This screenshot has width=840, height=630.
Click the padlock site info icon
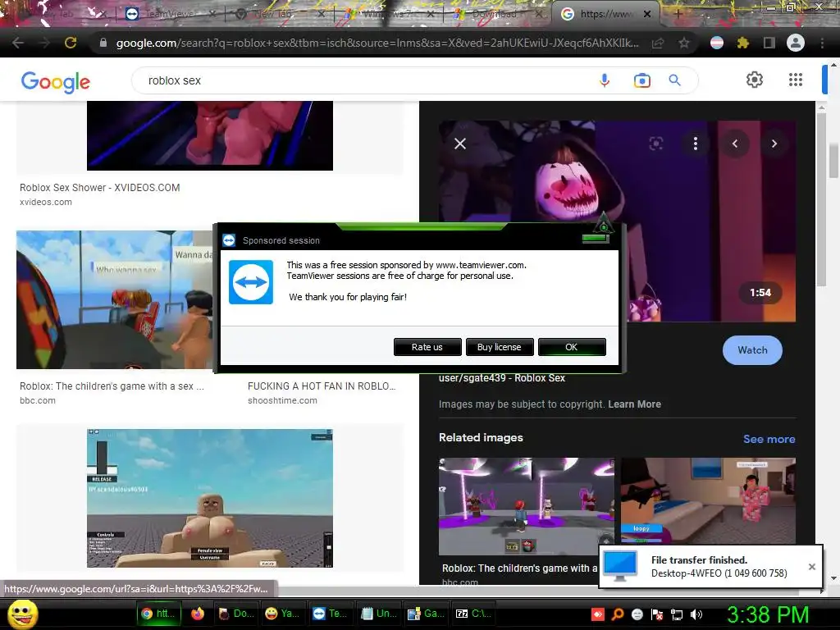[103, 43]
